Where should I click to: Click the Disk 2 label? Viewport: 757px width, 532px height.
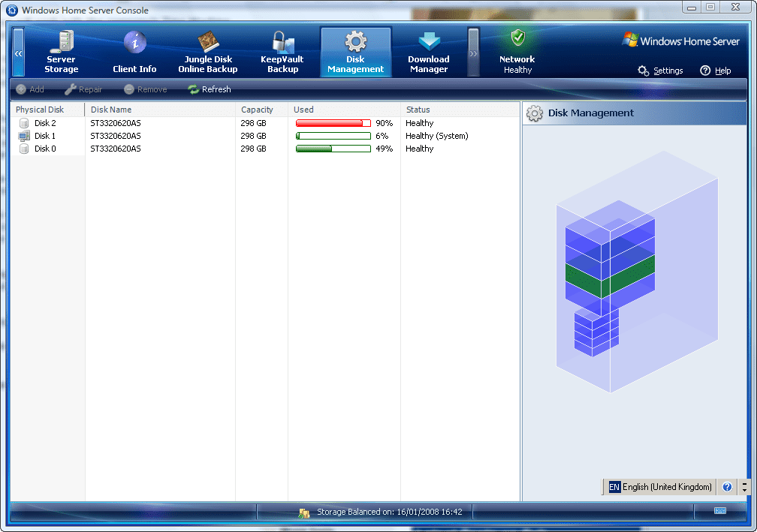[x=45, y=123]
